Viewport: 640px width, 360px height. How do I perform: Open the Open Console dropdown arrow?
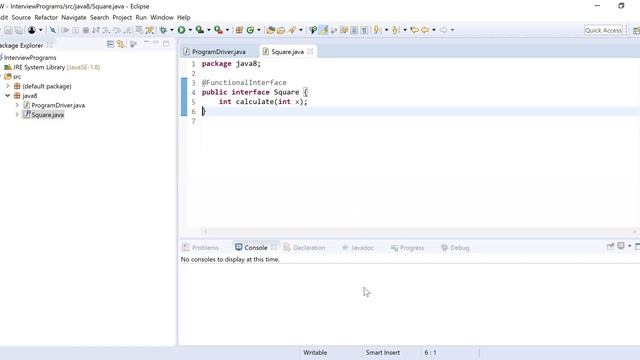coord(629,246)
